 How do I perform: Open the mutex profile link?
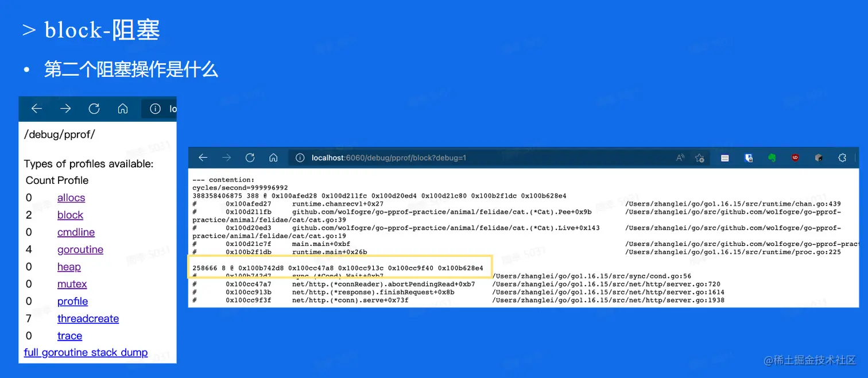tap(72, 284)
